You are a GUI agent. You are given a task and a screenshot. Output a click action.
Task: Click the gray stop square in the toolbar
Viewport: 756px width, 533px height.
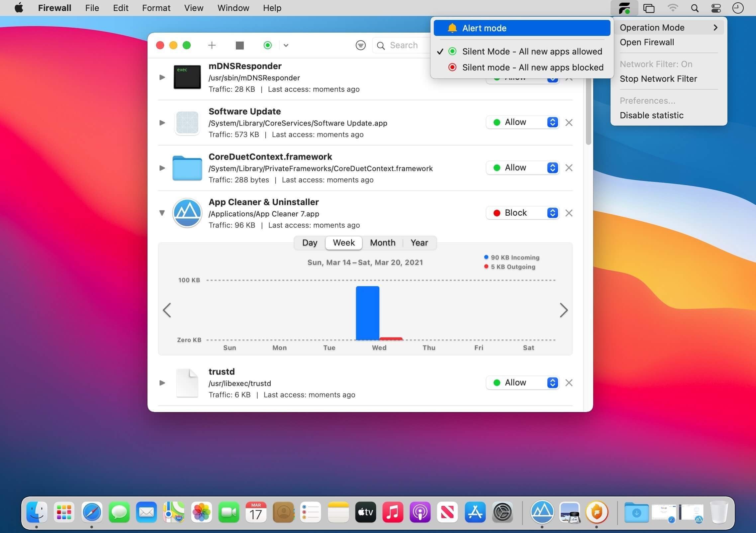coord(239,45)
